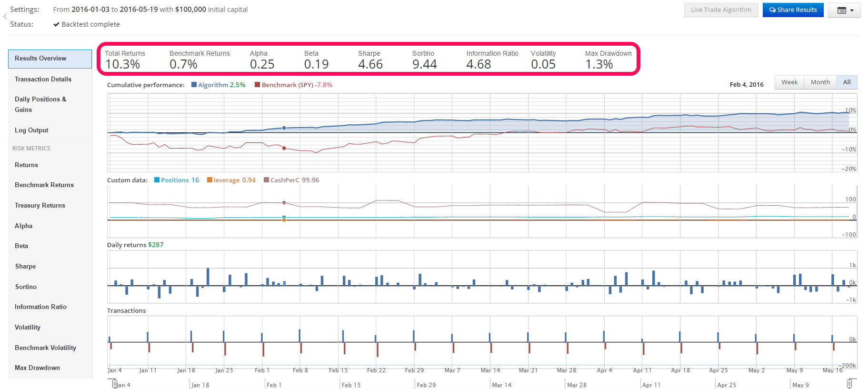Click the Share Results button

(x=793, y=10)
